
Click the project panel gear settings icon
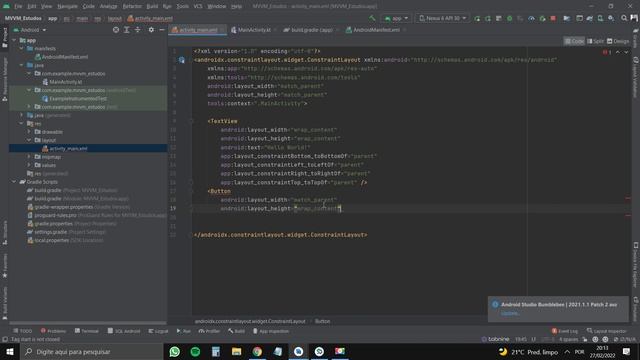[151, 30]
